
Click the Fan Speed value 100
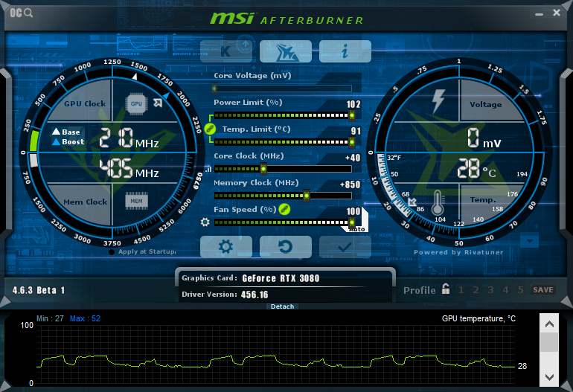tap(353, 211)
